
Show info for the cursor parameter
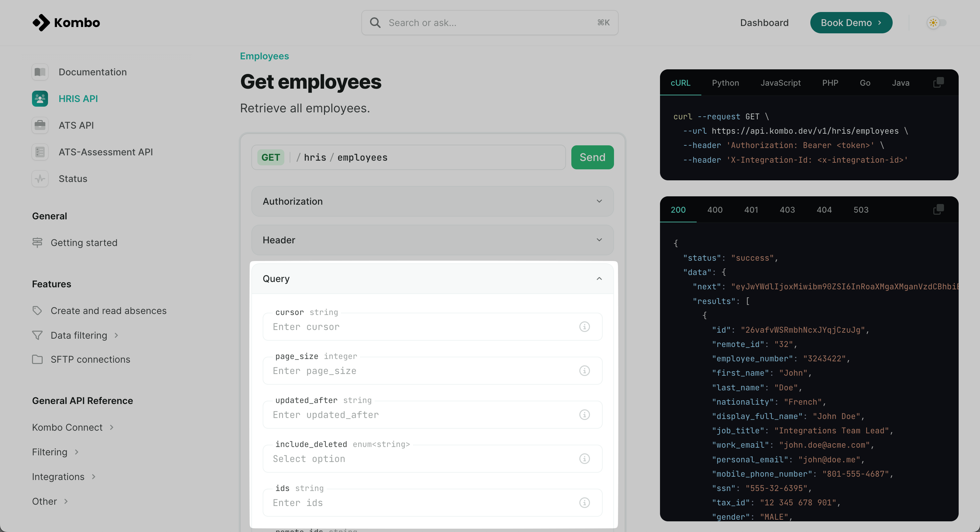(584, 327)
